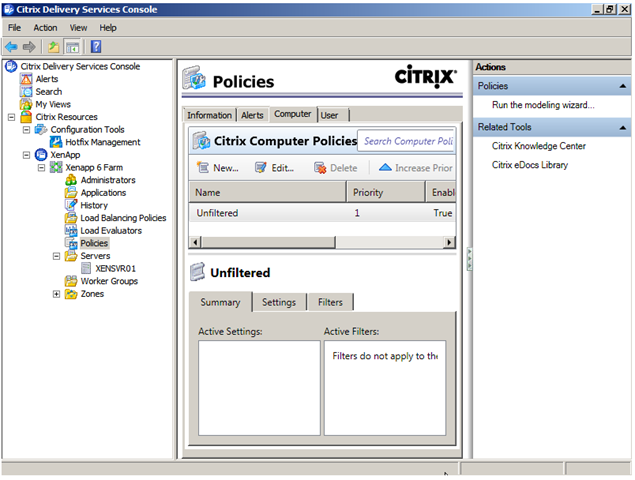Expand the Zones tree node
This screenshot has width=635, height=480.
click(56, 294)
